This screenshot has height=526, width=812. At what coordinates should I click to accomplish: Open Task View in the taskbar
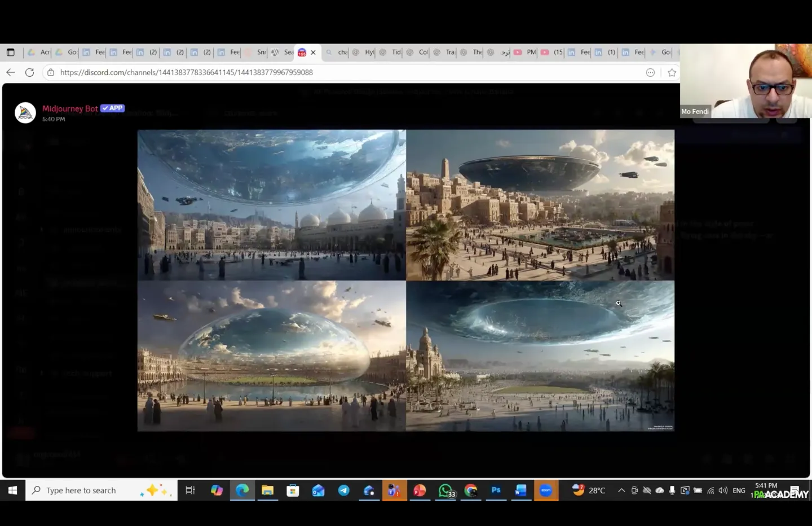point(190,490)
